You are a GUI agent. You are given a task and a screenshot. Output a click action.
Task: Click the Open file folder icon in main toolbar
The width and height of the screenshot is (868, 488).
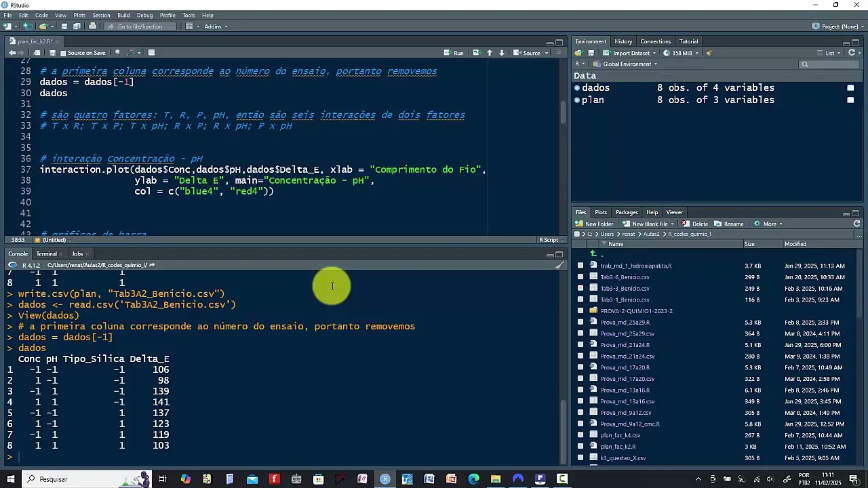click(43, 26)
